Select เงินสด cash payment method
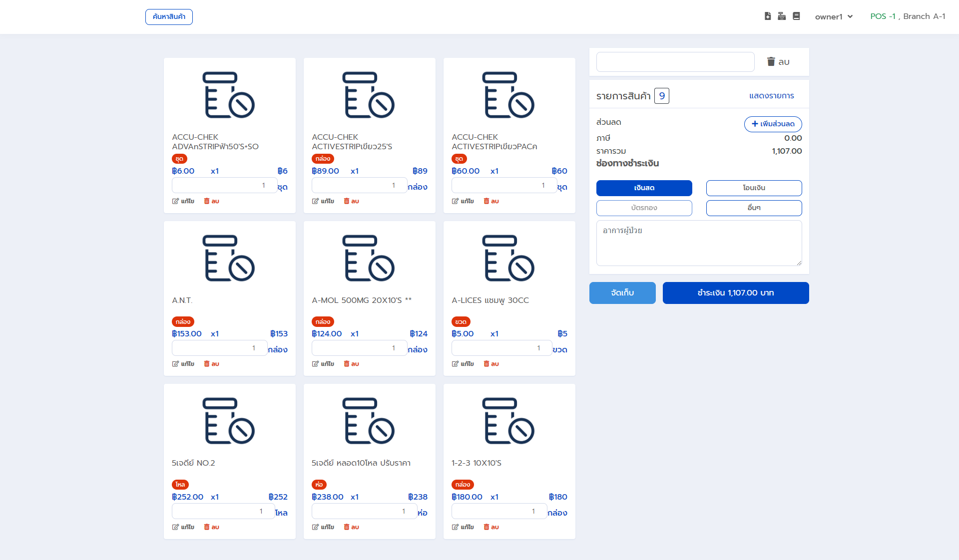The image size is (959, 560). (x=644, y=188)
